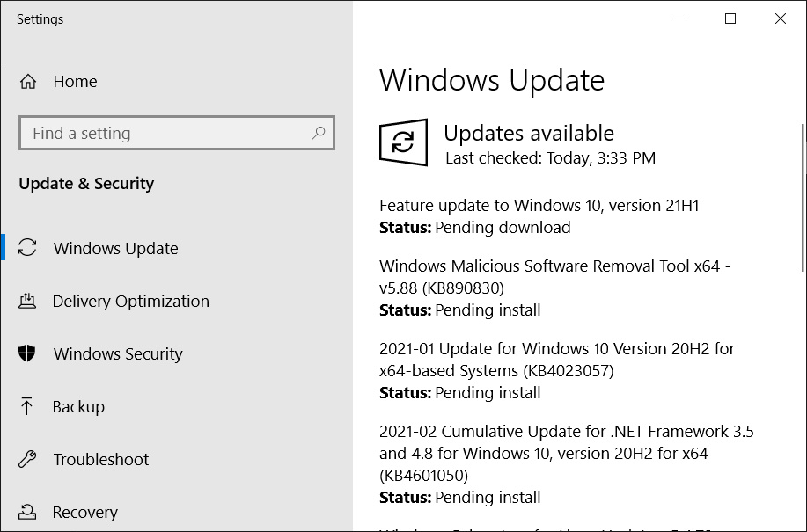Screen dimensions: 807x532
Task: Click the large Updates available refresh icon
Action: tap(403, 142)
